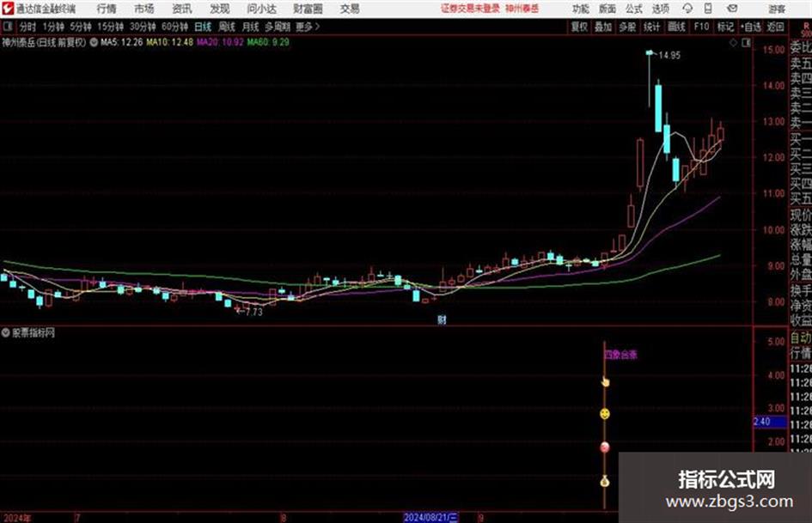Click the 神州泰岳(日线 前复权) chart title
The width and height of the screenshot is (812, 523).
pos(44,42)
